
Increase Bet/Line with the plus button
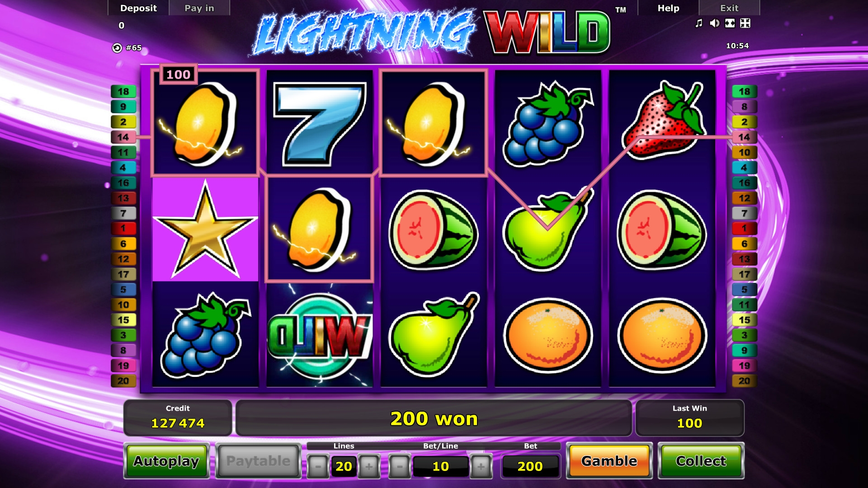(x=481, y=466)
